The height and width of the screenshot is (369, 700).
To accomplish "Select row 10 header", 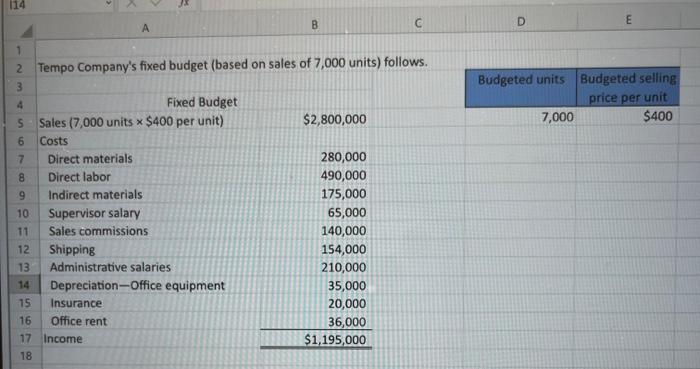I will coord(22,214).
